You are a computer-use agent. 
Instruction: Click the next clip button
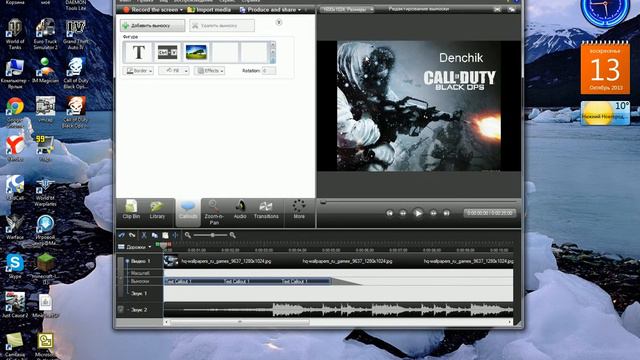click(x=447, y=213)
